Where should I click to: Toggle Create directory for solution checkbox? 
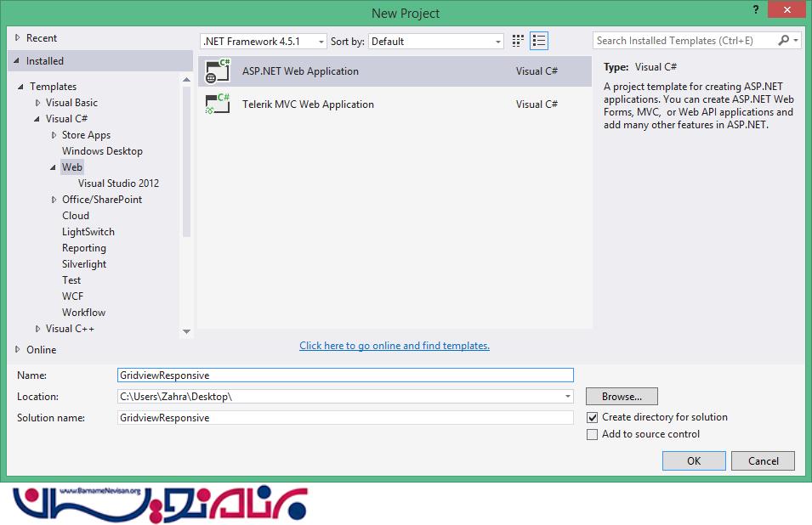click(592, 417)
